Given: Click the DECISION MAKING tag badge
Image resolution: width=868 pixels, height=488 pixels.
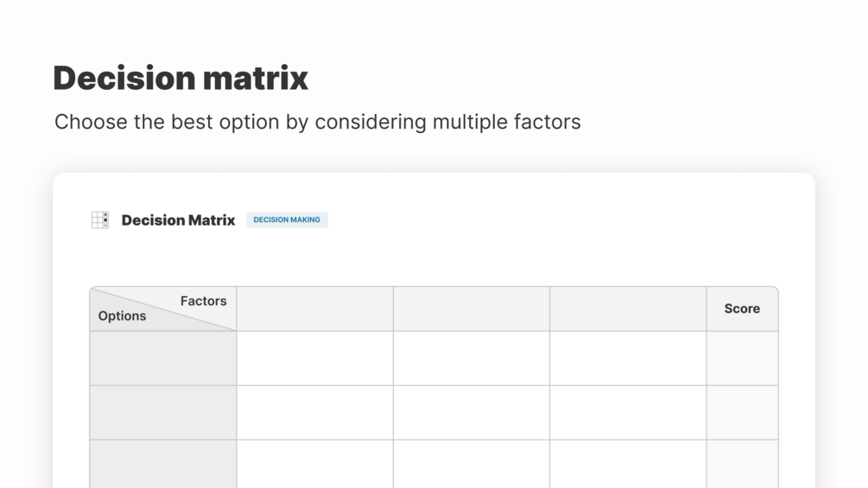Looking at the screenshot, I should 287,220.
